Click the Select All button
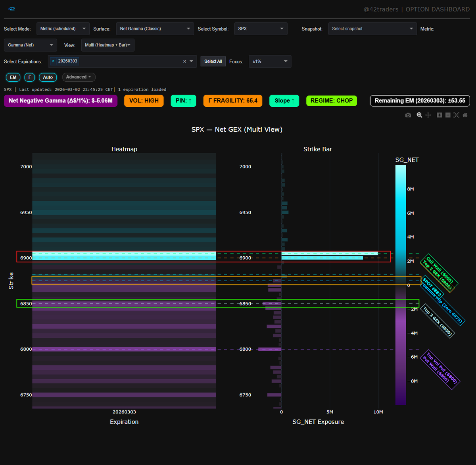476x465 pixels. click(x=213, y=61)
